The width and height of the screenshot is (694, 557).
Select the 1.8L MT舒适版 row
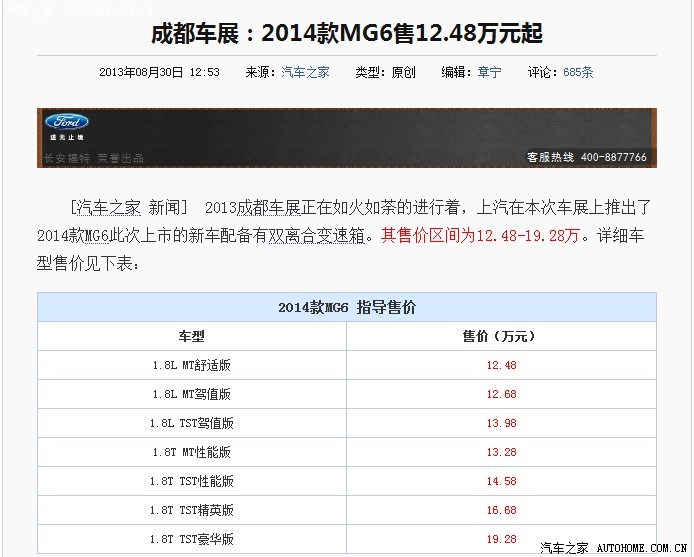pos(191,366)
